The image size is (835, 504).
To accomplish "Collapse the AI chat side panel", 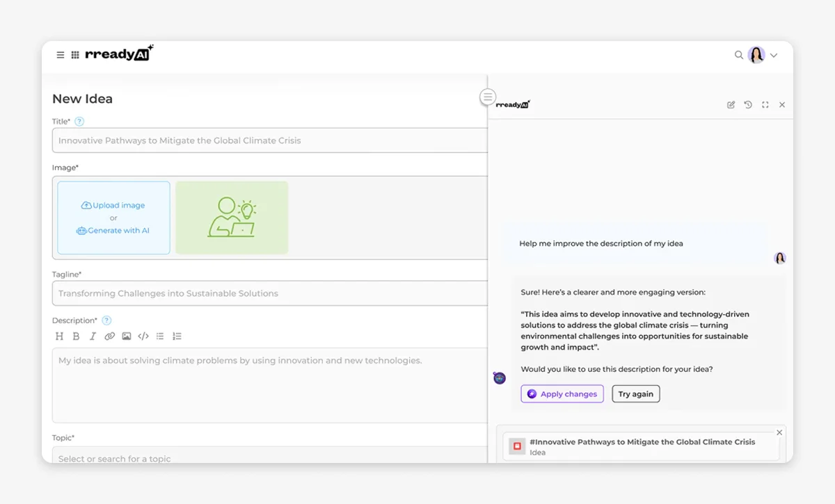I will pyautogui.click(x=488, y=97).
